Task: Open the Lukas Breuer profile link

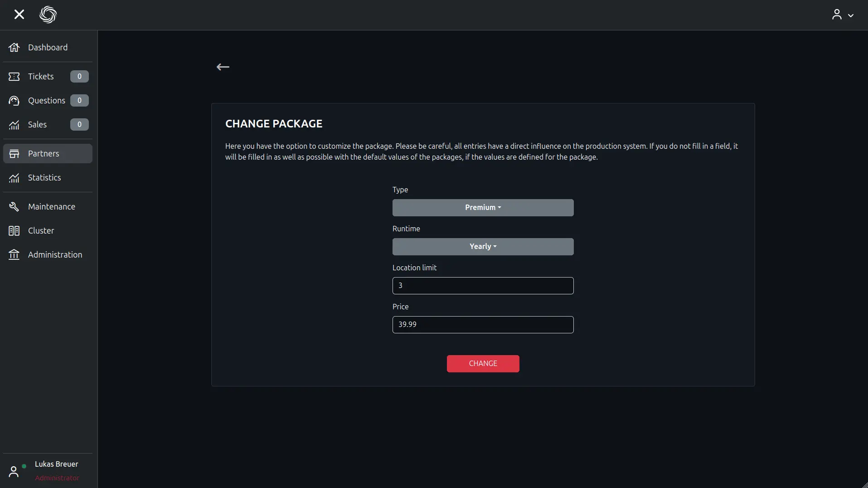Action: [56, 464]
